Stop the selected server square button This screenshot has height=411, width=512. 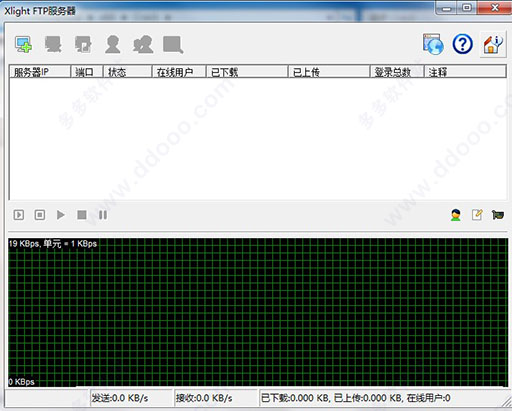click(82, 215)
